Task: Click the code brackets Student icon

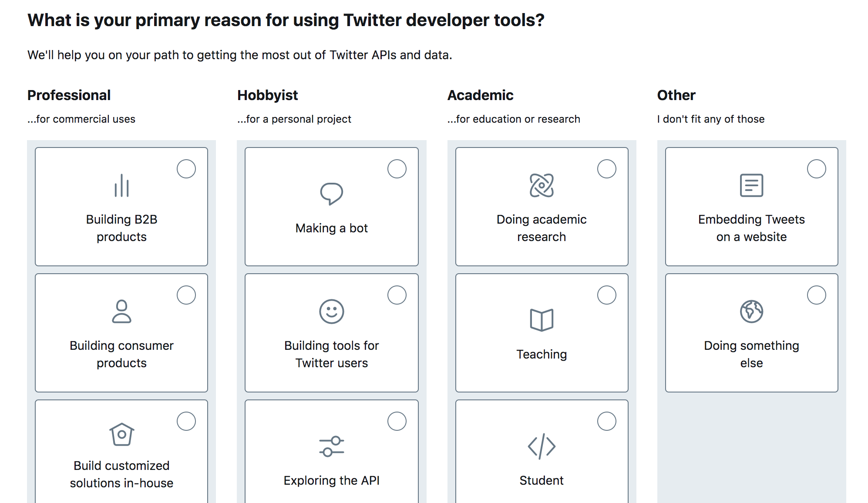Action: tap(542, 446)
